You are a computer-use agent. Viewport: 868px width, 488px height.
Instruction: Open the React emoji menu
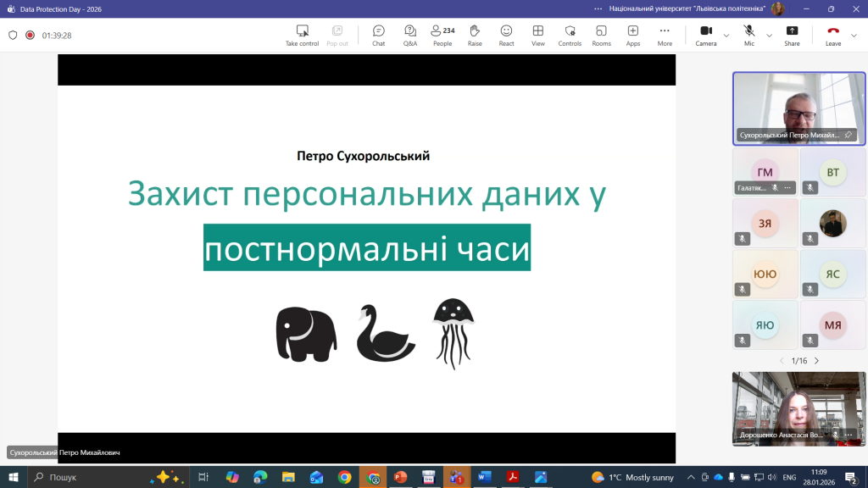click(506, 35)
